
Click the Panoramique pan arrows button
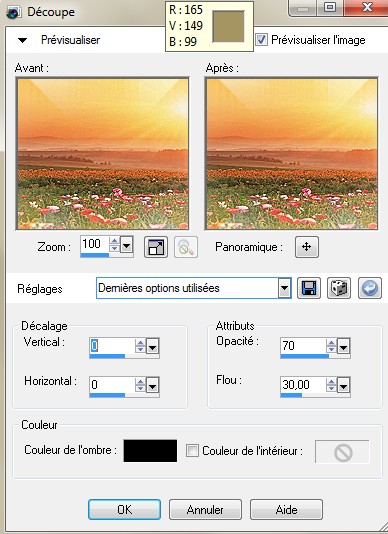point(307,247)
